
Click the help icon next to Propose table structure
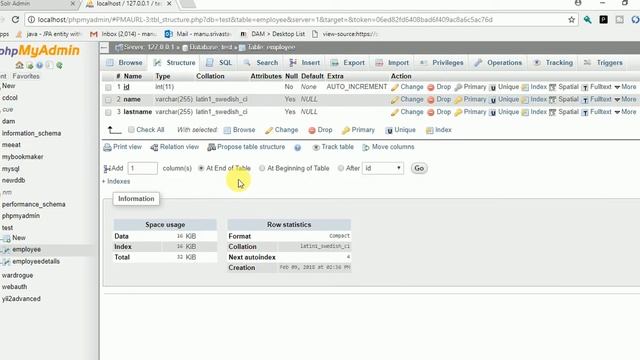tap(298, 148)
